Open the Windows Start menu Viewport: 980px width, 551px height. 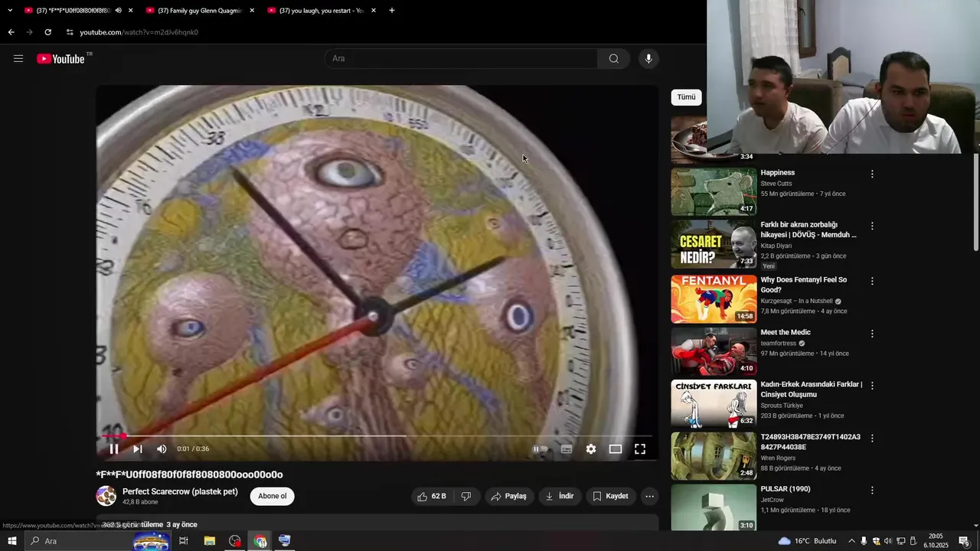(x=11, y=541)
